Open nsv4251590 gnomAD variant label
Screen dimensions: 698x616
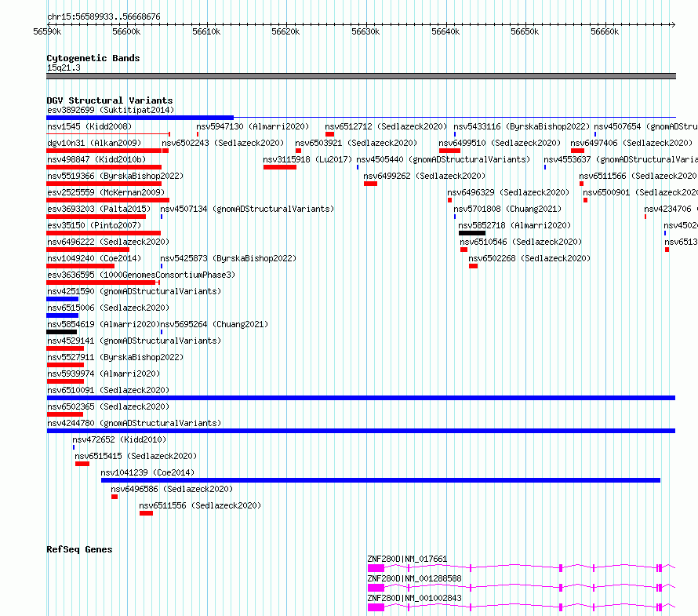(134, 291)
